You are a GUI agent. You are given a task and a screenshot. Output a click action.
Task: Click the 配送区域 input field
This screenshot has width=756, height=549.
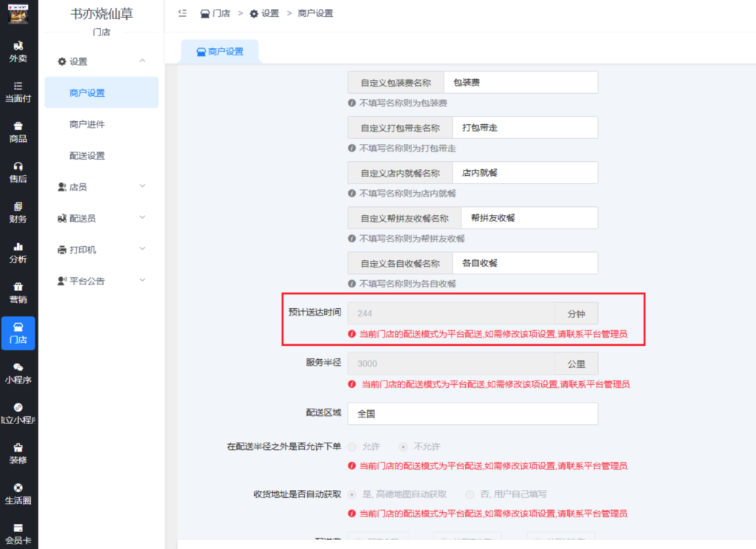[x=472, y=414]
